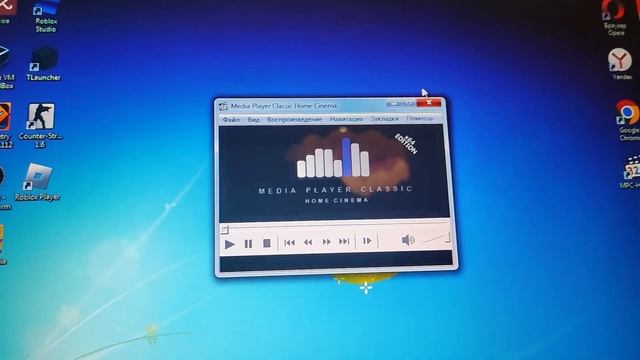Viewport: 640px width, 360px height.
Task: Click the seek bar in player
Action: 336,226
